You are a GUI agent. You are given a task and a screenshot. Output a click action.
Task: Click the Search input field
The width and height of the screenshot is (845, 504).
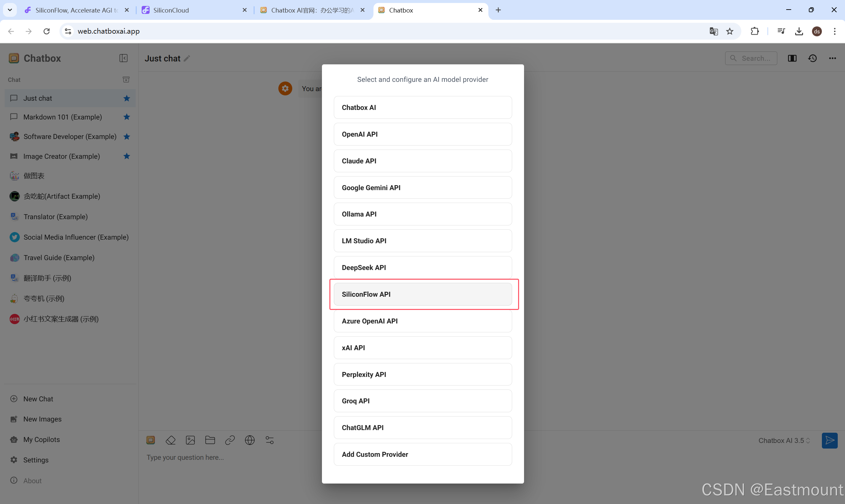[755, 58]
